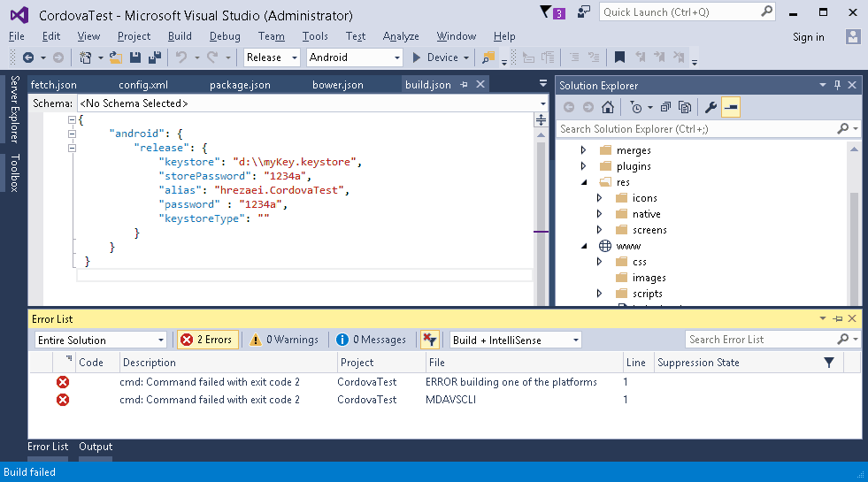Image resolution: width=868 pixels, height=482 pixels.
Task: Open the Toolbox side tab
Action: coord(15,172)
